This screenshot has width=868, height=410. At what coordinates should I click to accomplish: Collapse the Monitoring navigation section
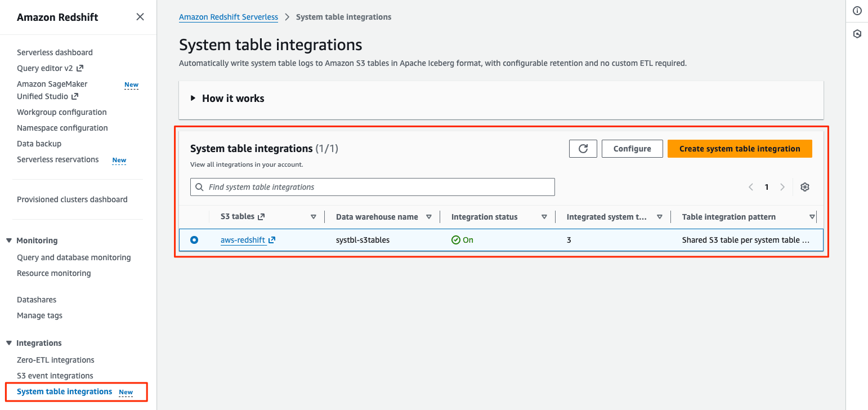(9, 240)
